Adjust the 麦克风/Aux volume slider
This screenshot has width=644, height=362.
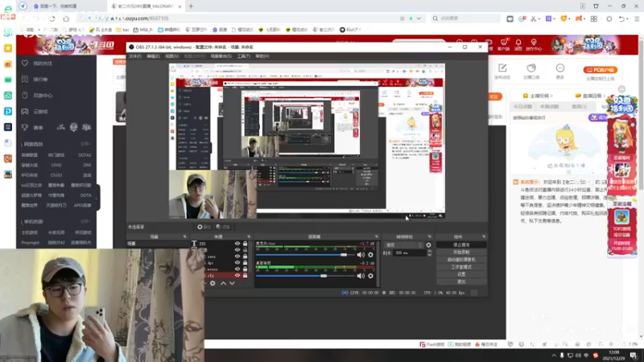click(x=304, y=255)
